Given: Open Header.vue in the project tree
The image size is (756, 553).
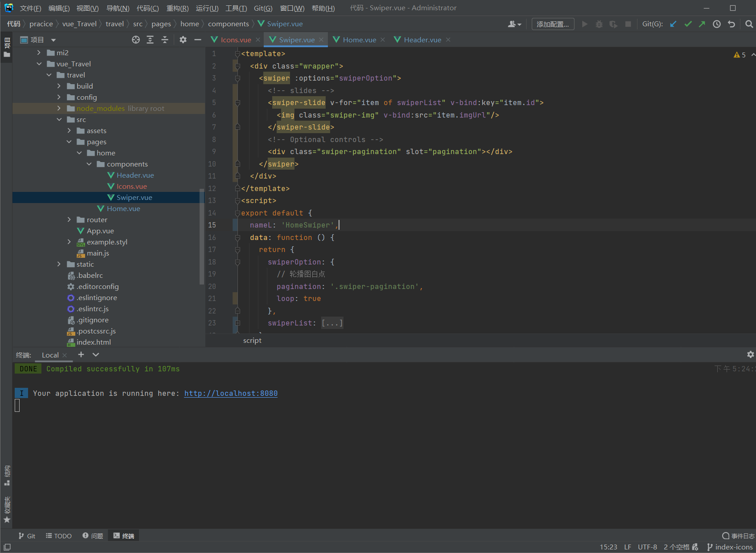Looking at the screenshot, I should click(x=135, y=175).
